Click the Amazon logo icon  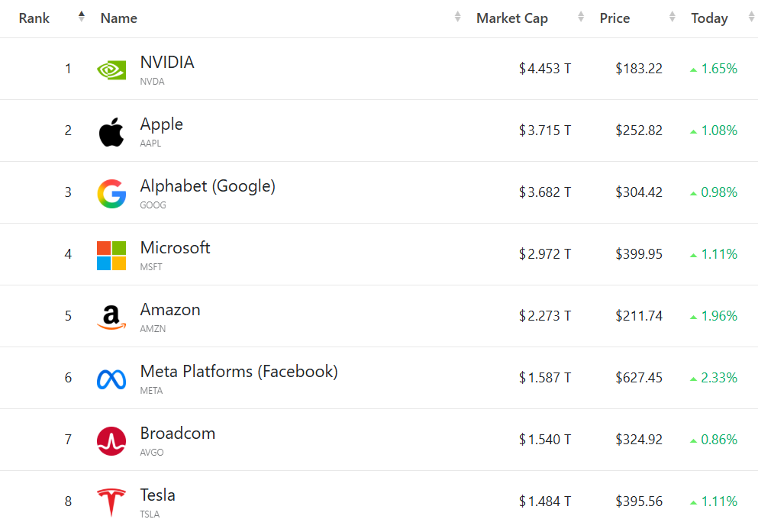pyautogui.click(x=111, y=318)
